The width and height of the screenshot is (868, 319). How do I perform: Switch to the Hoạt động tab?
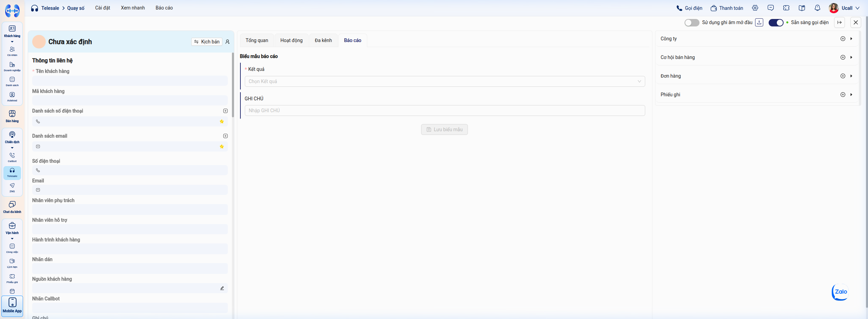click(x=291, y=40)
